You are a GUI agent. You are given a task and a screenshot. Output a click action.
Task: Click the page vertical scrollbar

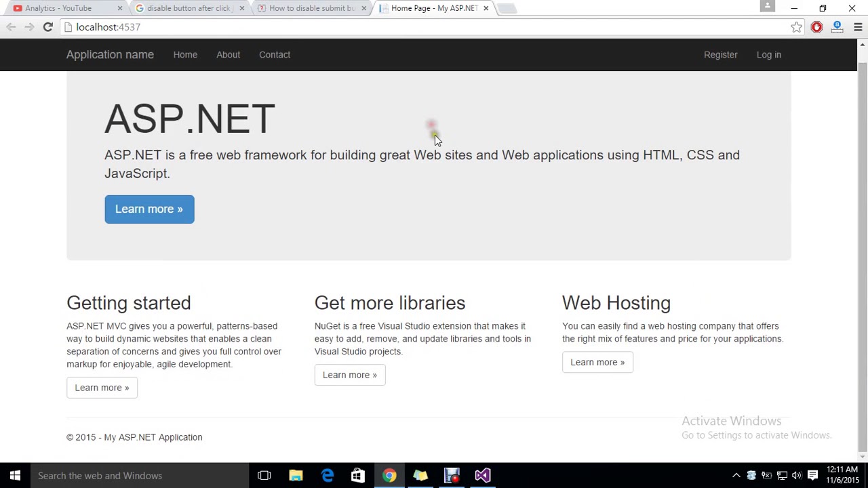[x=863, y=258]
